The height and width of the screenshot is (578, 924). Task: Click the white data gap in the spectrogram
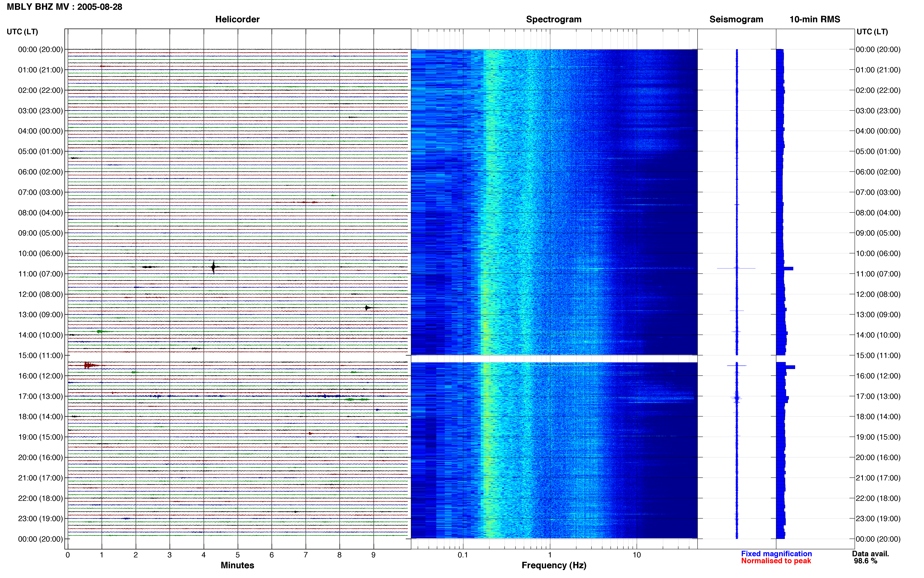pos(554,359)
